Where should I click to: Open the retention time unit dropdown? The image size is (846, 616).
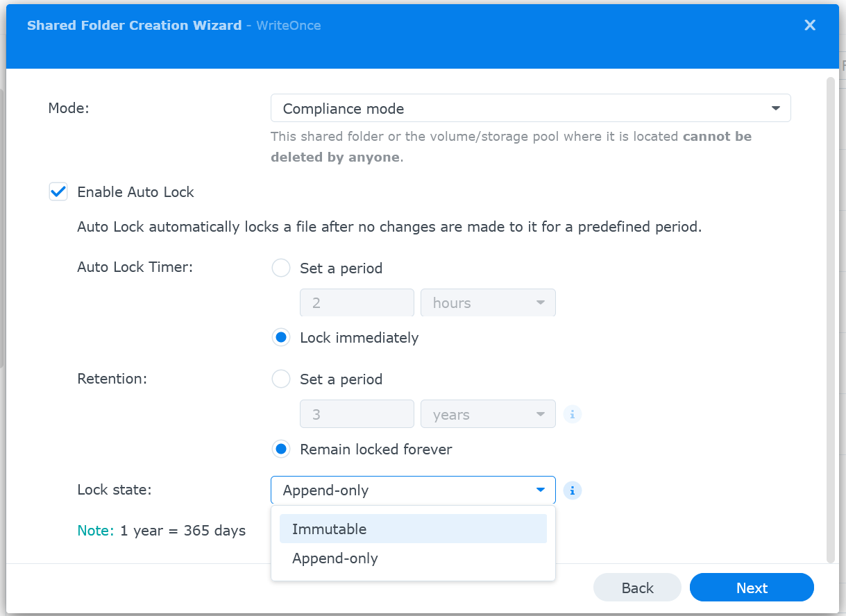(488, 413)
